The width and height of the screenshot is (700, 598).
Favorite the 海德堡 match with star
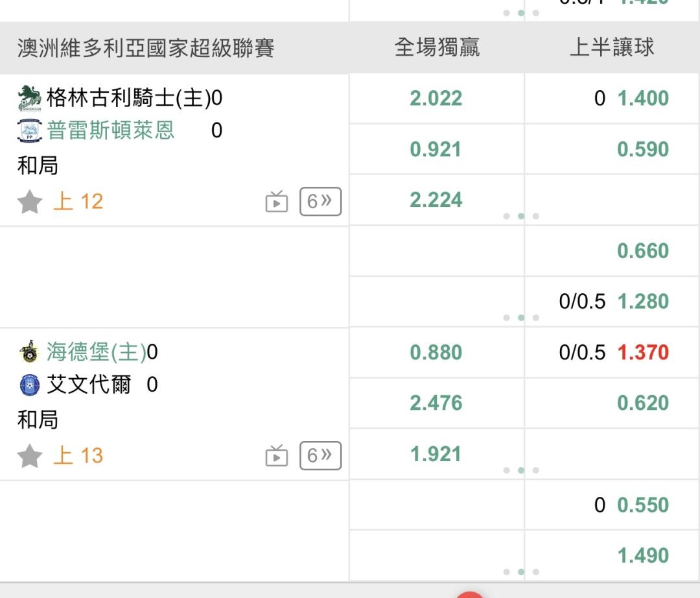click(30, 456)
